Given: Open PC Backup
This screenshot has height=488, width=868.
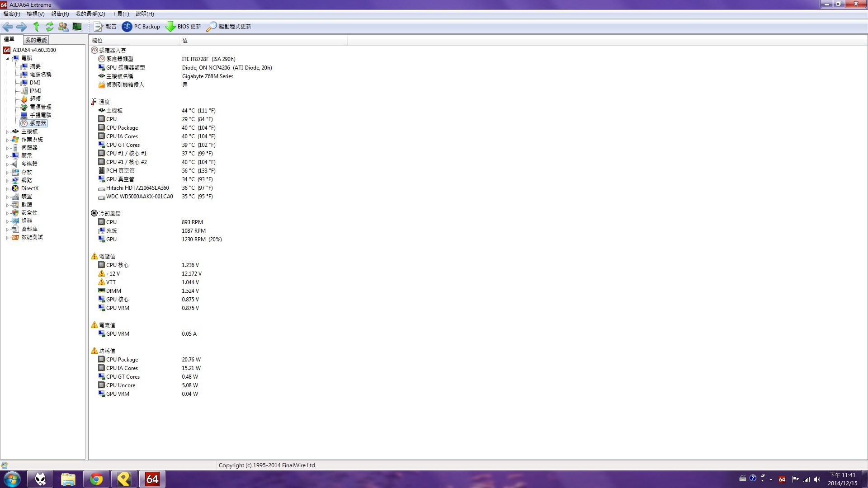Looking at the screenshot, I should [141, 27].
